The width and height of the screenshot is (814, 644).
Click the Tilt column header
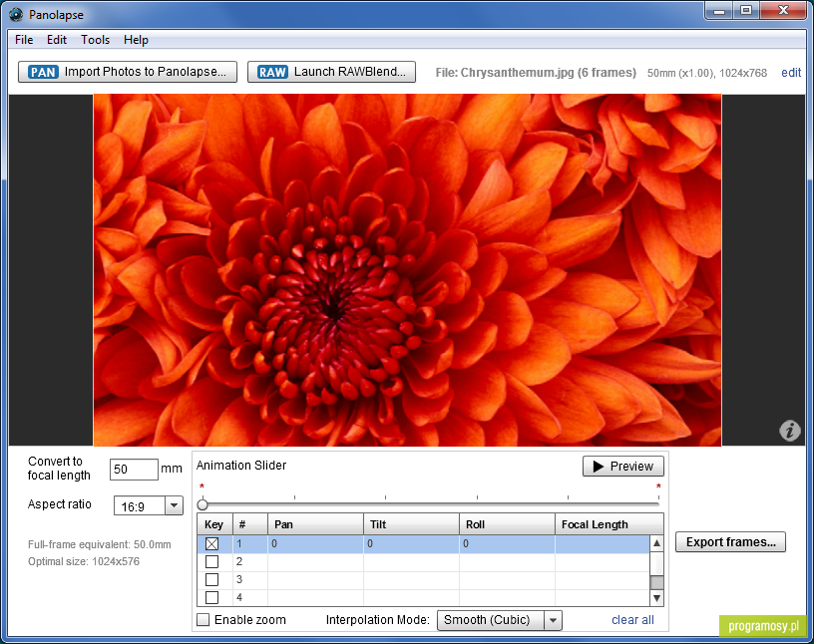pos(412,524)
